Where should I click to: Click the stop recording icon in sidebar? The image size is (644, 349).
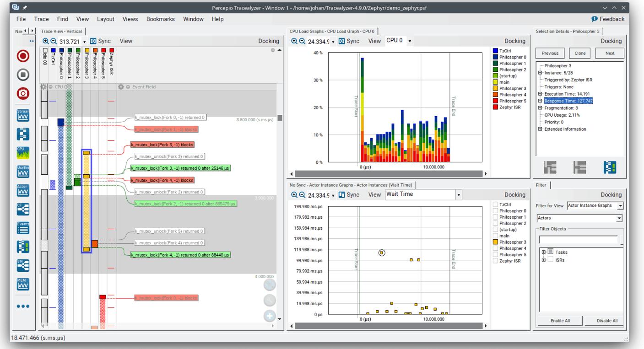coord(23,75)
